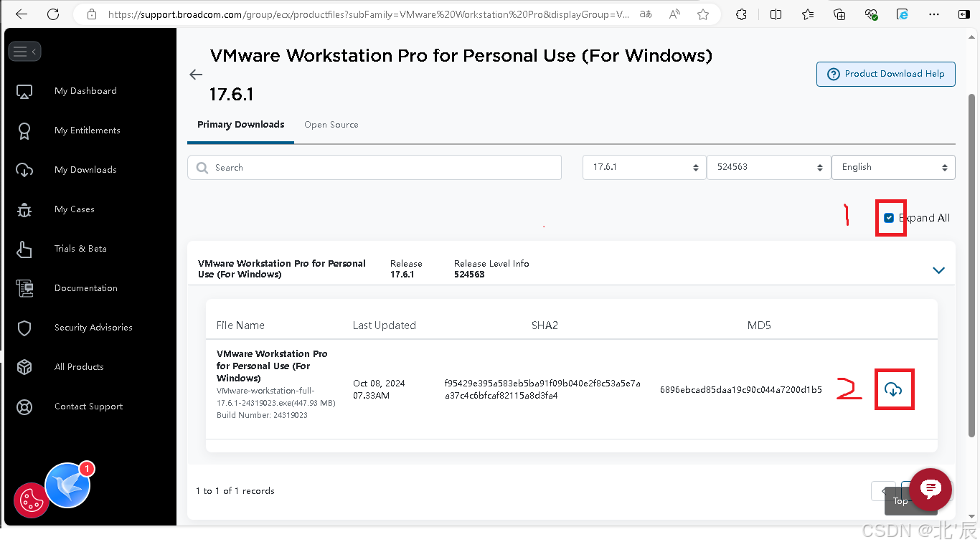Viewport: 980px width, 547px height.
Task: Go to the previous records page
Action: click(883, 491)
